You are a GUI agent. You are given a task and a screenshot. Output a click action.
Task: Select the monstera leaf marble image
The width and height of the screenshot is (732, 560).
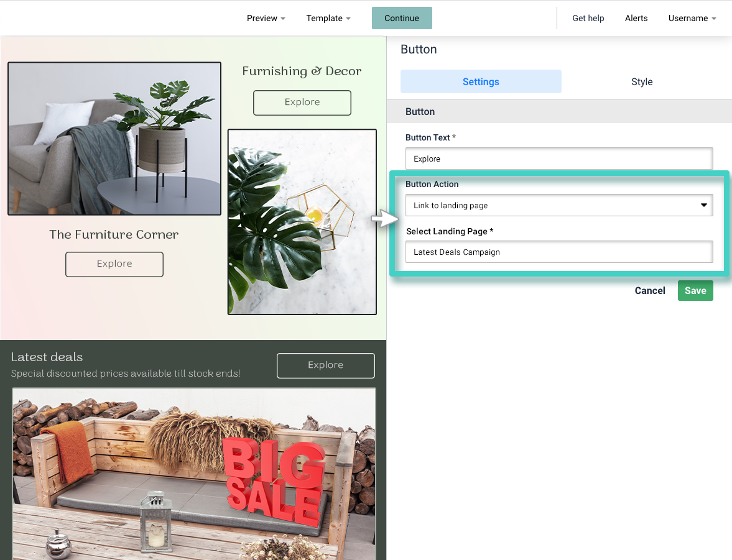[302, 222]
